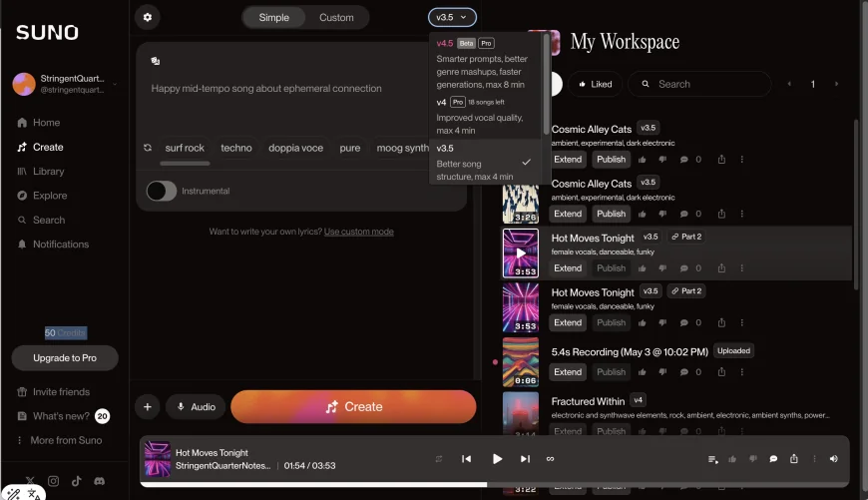Click the orange Create button
The width and height of the screenshot is (868, 500).
tap(353, 407)
